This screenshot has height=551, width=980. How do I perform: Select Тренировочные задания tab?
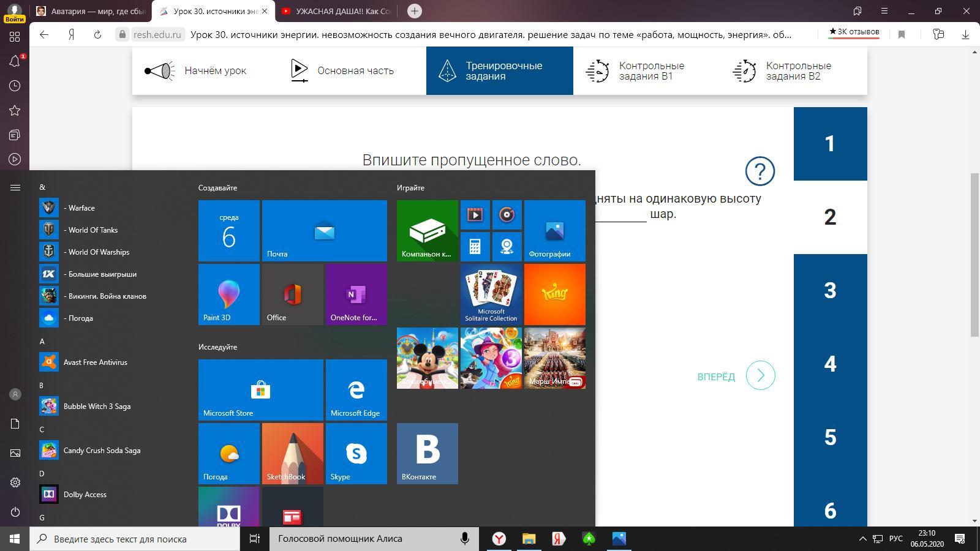tap(500, 71)
